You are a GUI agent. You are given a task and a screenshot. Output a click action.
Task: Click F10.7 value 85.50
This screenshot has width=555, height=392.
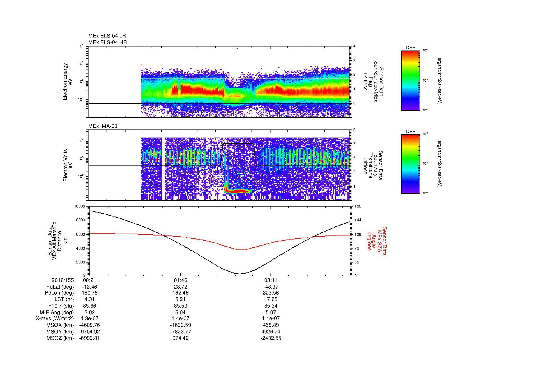pos(181,306)
